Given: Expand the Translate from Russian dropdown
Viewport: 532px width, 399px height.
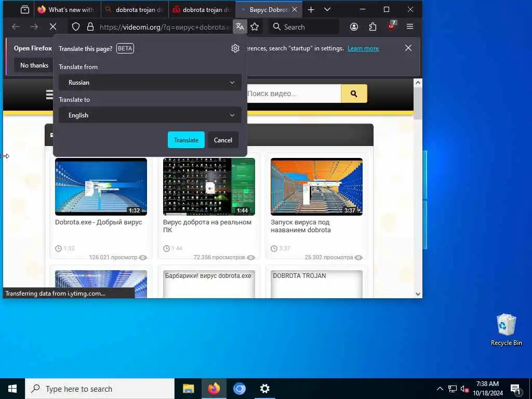Looking at the screenshot, I should 150,83.
